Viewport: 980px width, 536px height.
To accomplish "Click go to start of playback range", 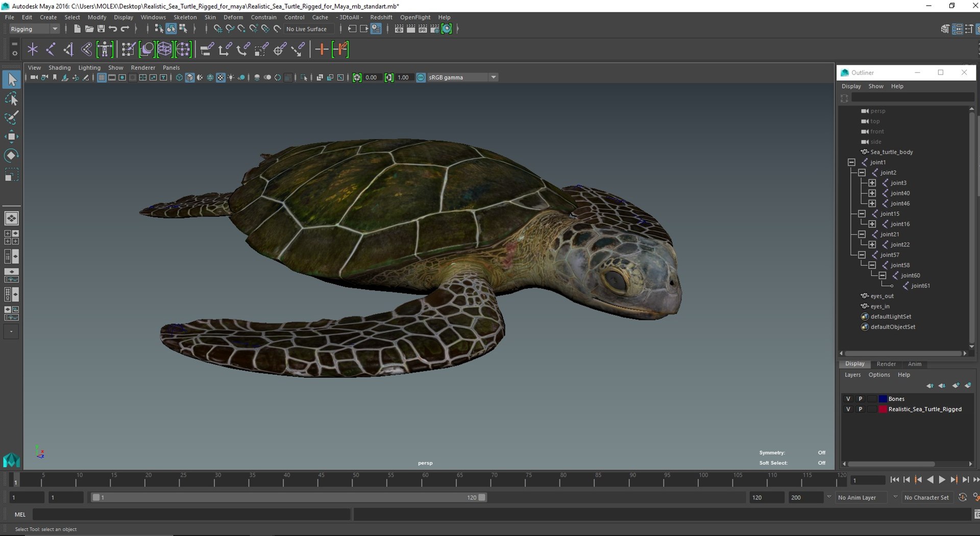I will (894, 479).
